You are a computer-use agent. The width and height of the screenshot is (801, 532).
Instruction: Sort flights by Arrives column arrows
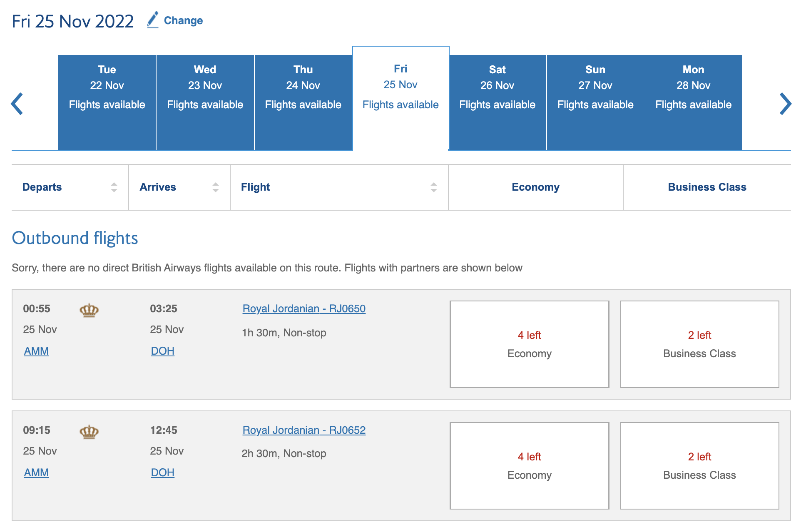coord(215,187)
